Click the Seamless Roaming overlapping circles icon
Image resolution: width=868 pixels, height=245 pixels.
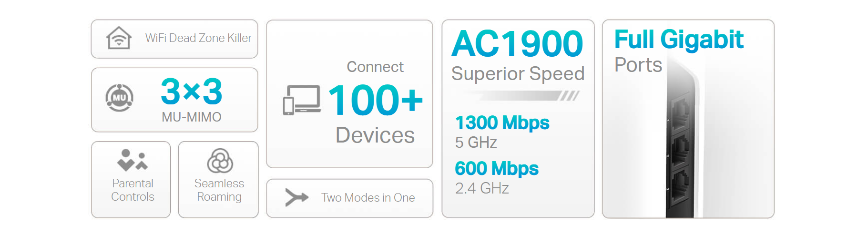pos(220,161)
